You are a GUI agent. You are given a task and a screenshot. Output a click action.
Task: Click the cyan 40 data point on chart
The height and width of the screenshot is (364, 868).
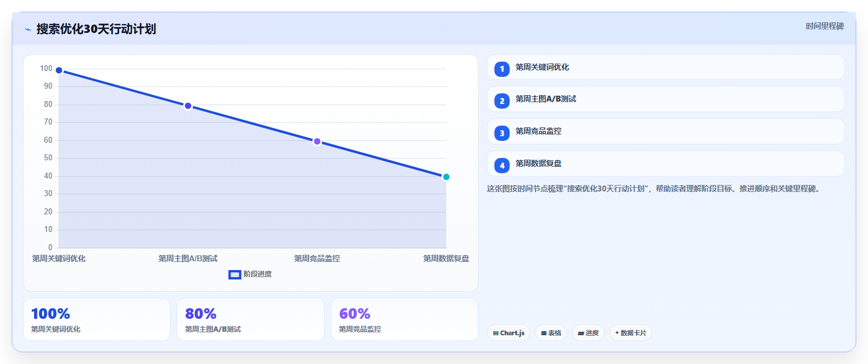pos(446,177)
